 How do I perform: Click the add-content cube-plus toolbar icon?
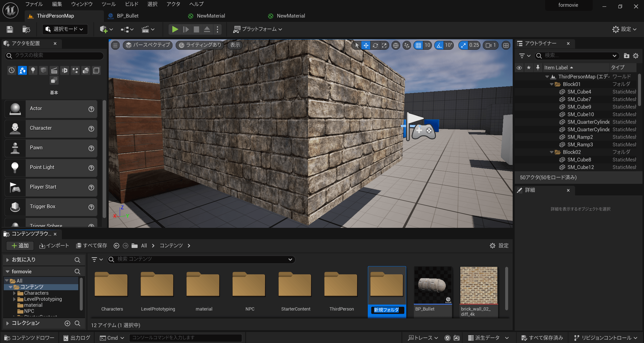point(104,29)
